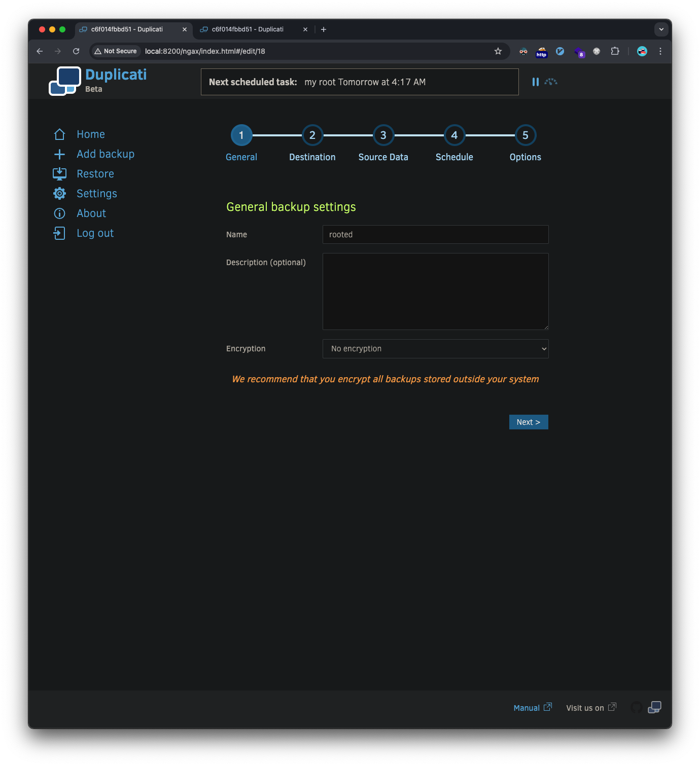The image size is (700, 766).
Task: Go to step 2 Destination
Action: (x=312, y=135)
